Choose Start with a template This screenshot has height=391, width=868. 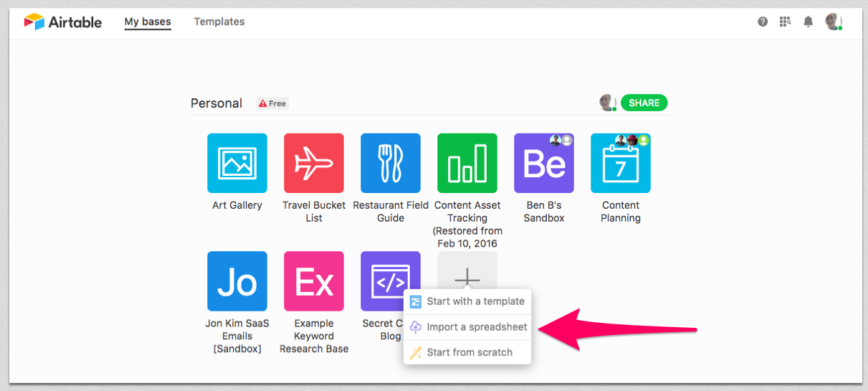[467, 301]
